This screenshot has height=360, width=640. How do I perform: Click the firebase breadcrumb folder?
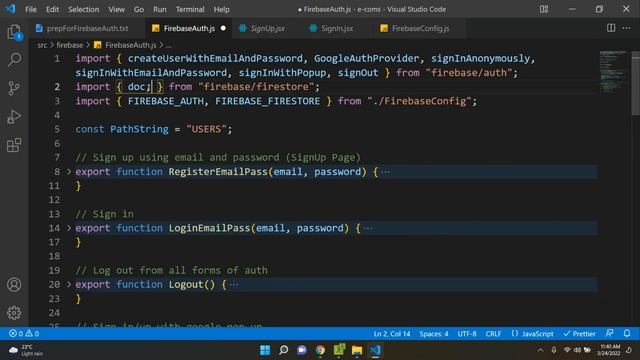click(70, 45)
